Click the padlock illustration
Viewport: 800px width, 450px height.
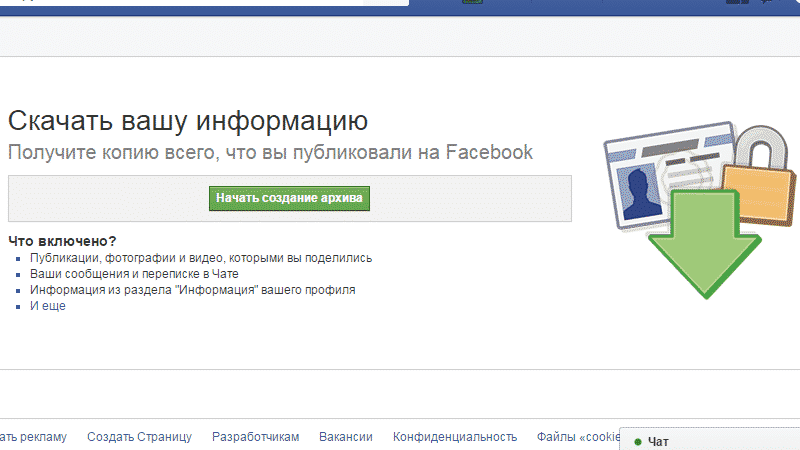coord(761,175)
